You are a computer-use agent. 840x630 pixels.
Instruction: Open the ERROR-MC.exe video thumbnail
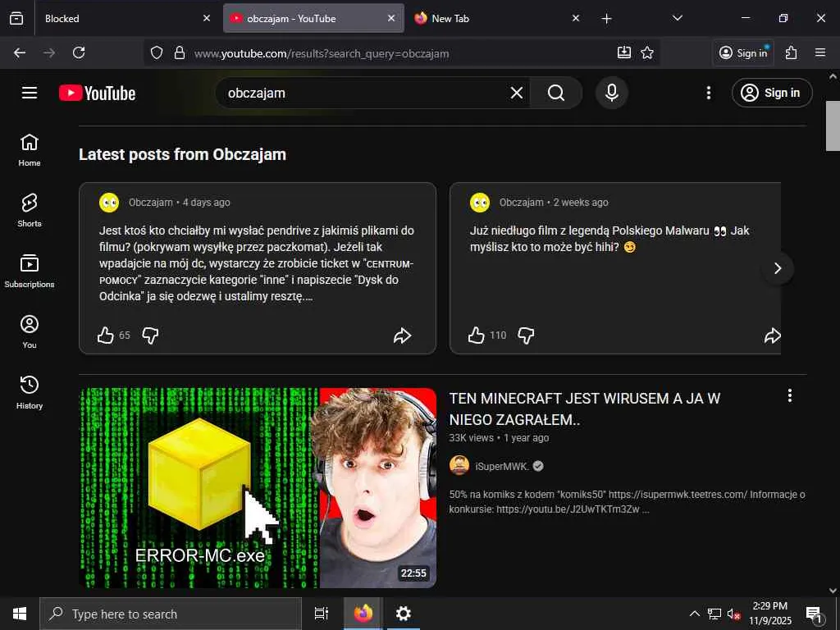[258, 487]
